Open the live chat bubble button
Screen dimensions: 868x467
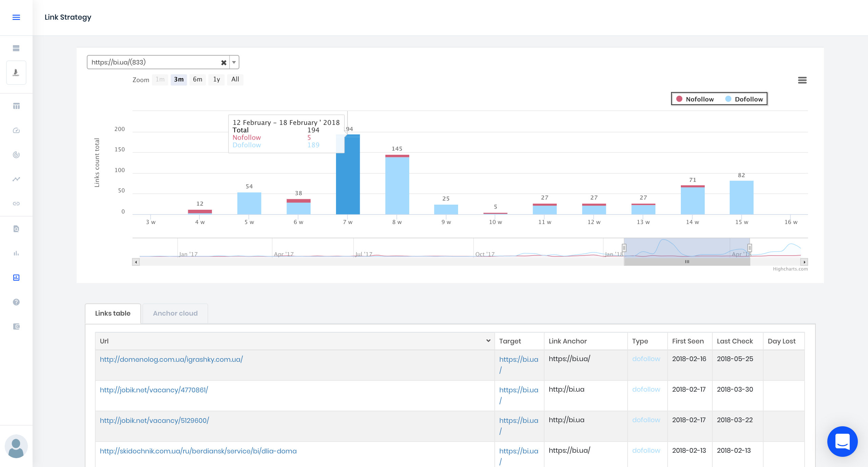[843, 442]
